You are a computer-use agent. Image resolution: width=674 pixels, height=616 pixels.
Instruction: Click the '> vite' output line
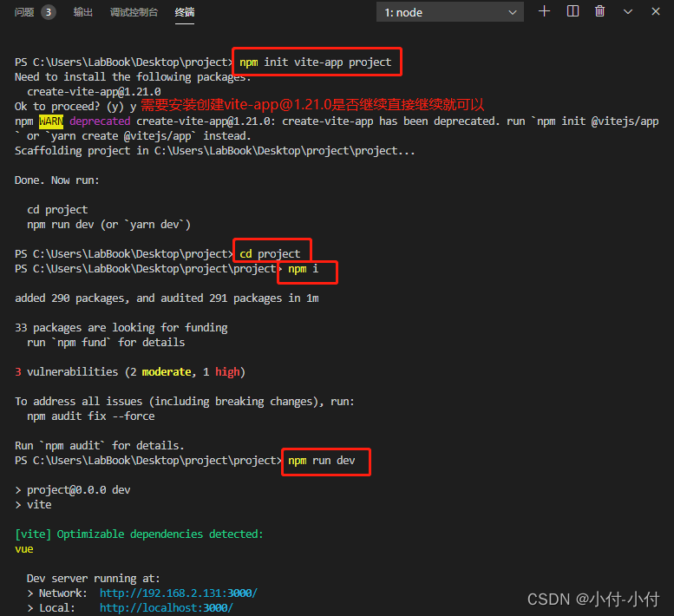[x=33, y=505]
